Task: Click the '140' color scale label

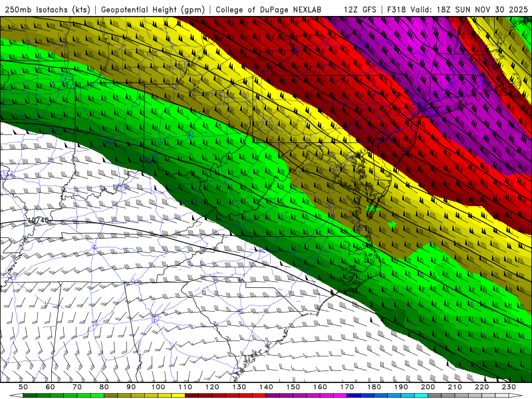Action: [x=266, y=387]
